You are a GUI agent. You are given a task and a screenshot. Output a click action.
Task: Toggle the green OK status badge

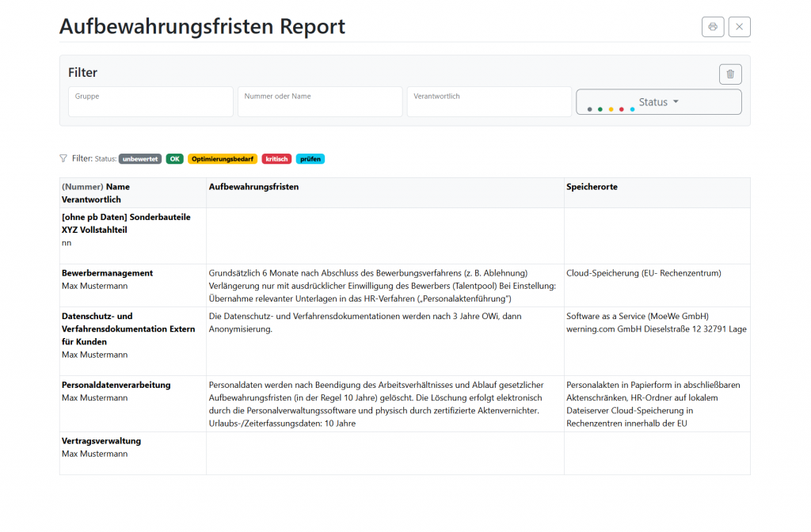[x=174, y=159]
